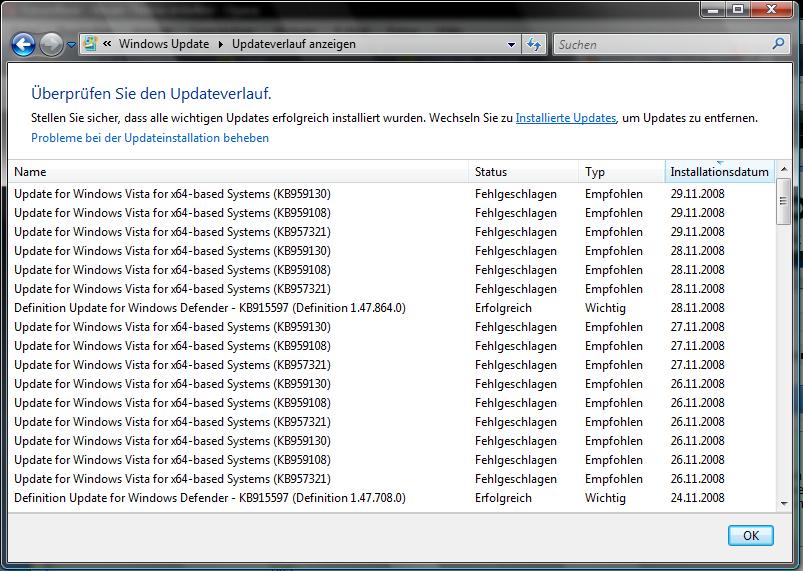Click 28.11.2008 date of Definition 1.47.864.0 row
Screen dimensions: 803x571
tap(698, 308)
